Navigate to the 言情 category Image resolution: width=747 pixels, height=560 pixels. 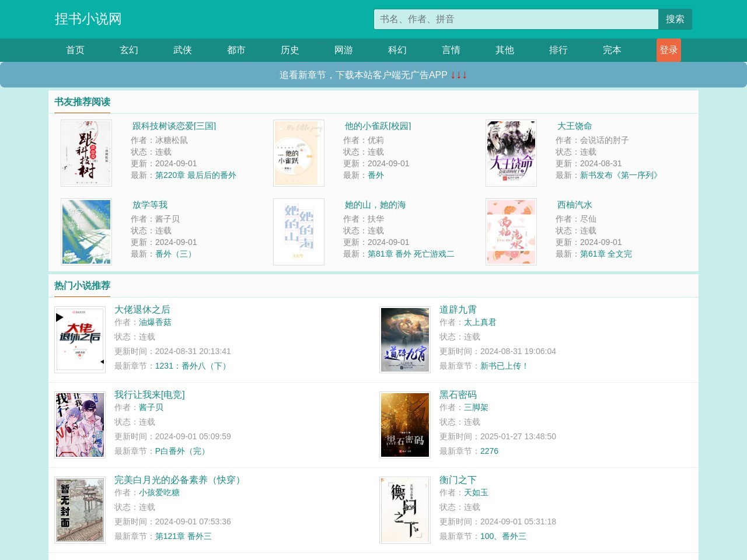(451, 50)
